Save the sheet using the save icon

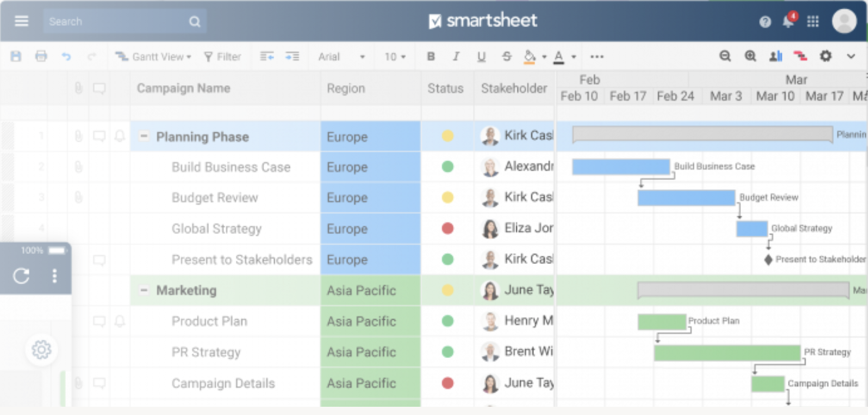tap(16, 56)
